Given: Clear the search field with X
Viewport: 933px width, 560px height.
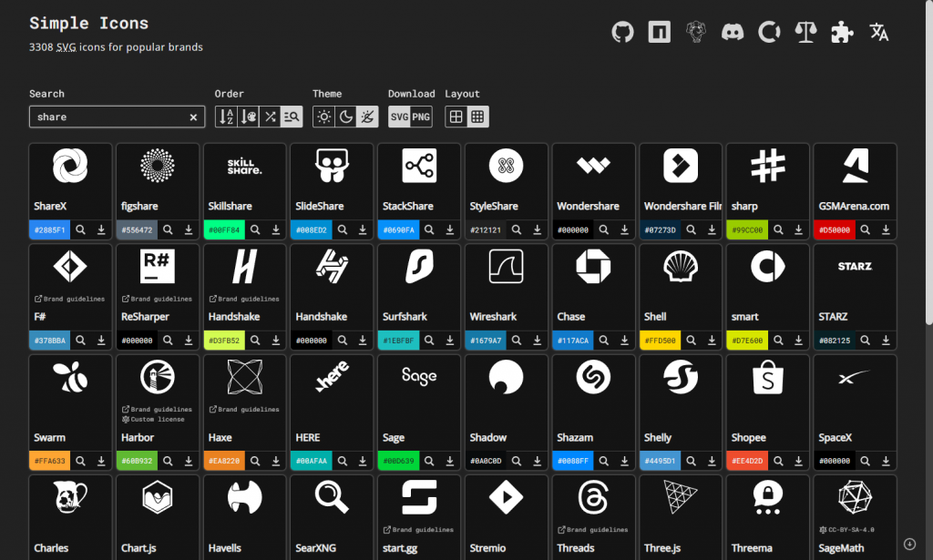Looking at the screenshot, I should click(193, 117).
